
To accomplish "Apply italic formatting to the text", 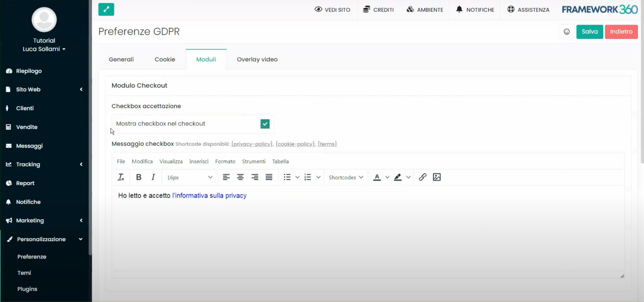I will pos(153,177).
